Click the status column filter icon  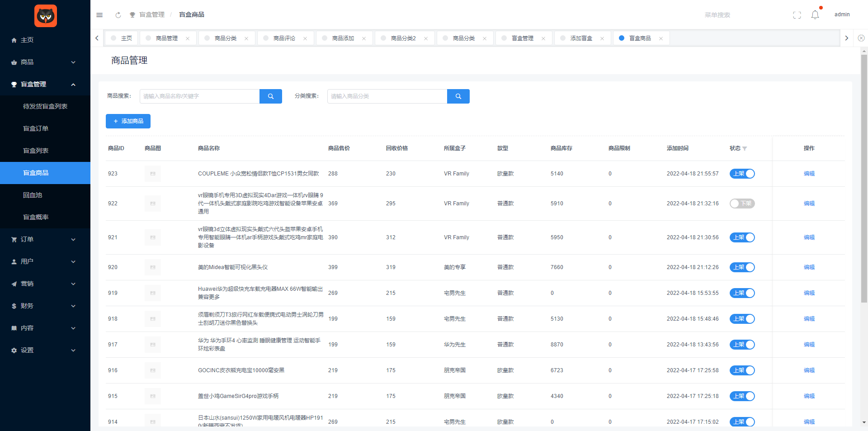tap(745, 149)
